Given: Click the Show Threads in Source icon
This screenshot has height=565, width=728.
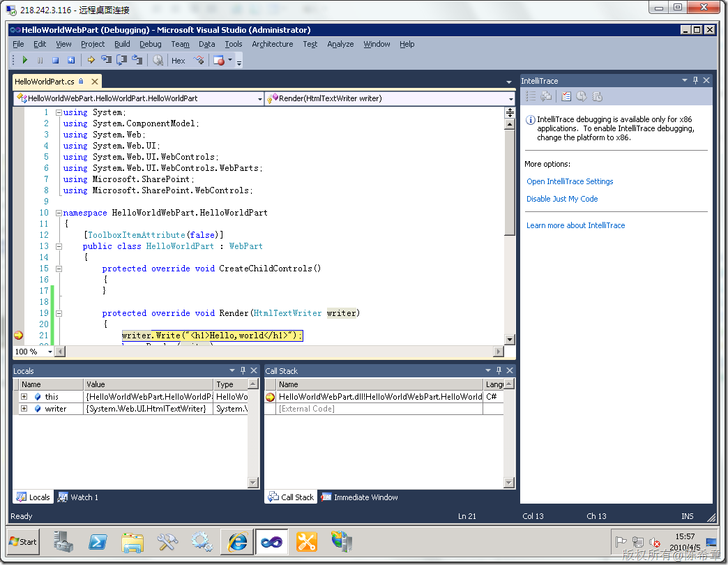Looking at the screenshot, I should [x=199, y=60].
